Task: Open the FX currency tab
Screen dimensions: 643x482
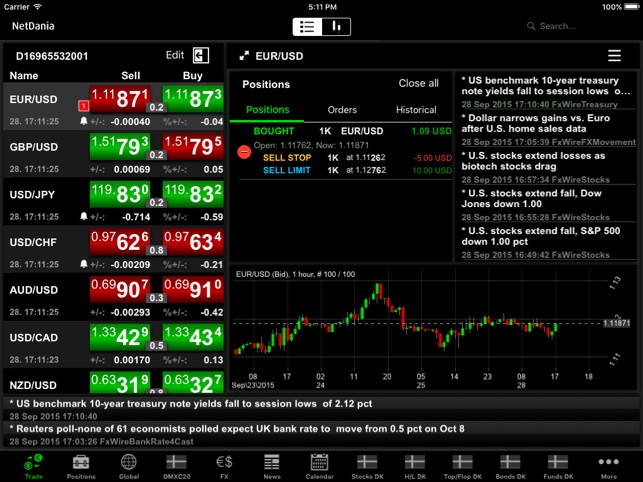Action: pos(224,466)
